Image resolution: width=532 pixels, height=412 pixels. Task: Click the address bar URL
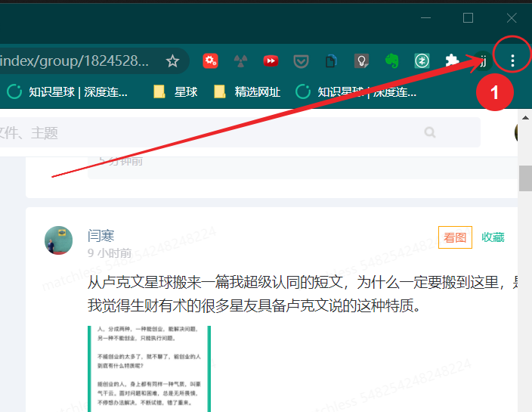coord(76,60)
